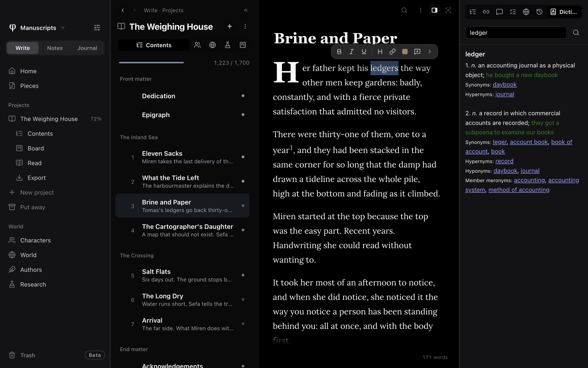Add a comment to the selection

(417, 52)
